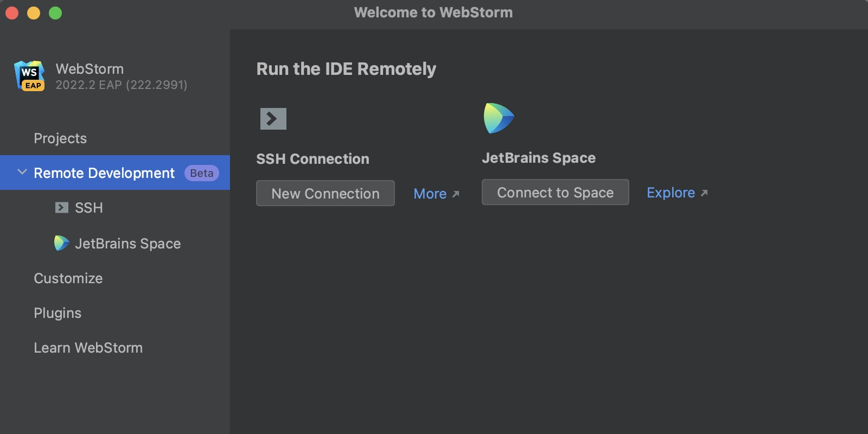The height and width of the screenshot is (434, 868).
Task: Maximize the window with green button
Action: coord(55,13)
